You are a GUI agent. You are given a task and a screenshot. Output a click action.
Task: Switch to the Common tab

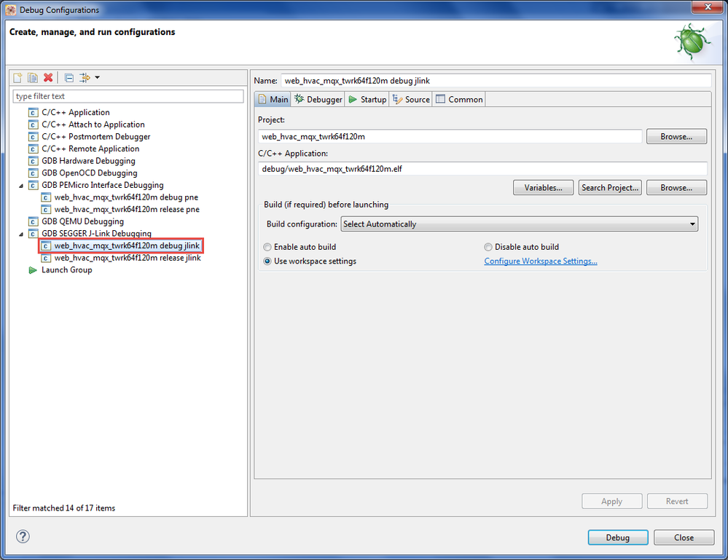click(459, 99)
